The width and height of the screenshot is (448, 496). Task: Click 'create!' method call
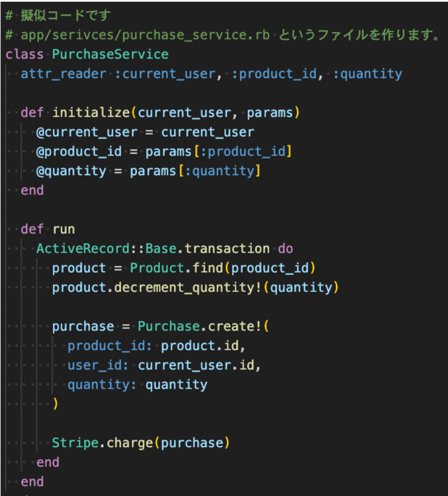pyautogui.click(x=235, y=326)
